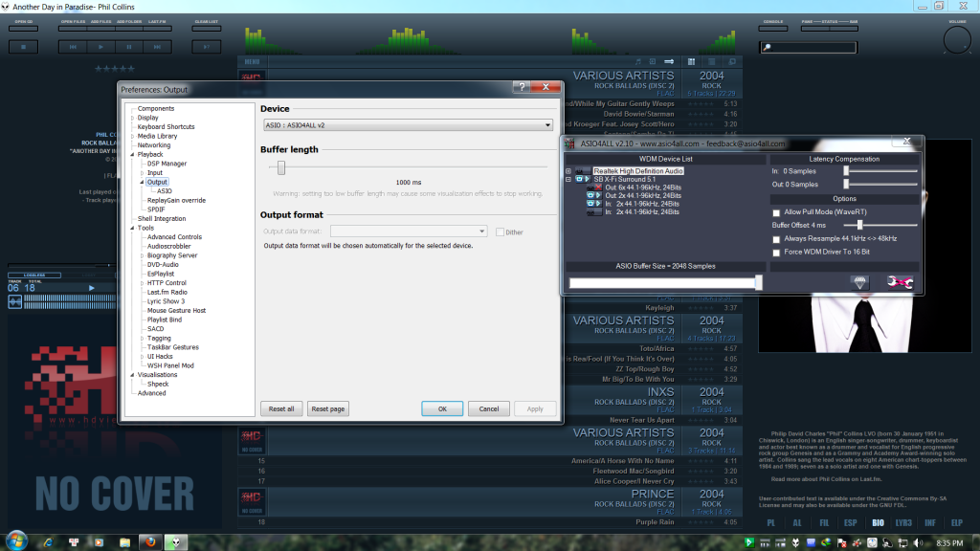Toggle Out 2x 44.1-96kHz device icon

click(594, 195)
